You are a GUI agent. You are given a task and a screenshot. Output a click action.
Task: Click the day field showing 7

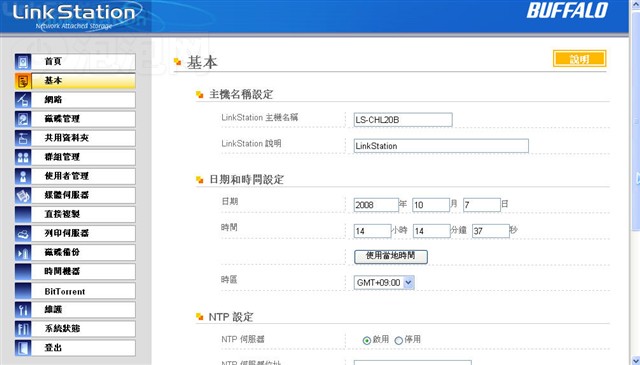point(482,205)
